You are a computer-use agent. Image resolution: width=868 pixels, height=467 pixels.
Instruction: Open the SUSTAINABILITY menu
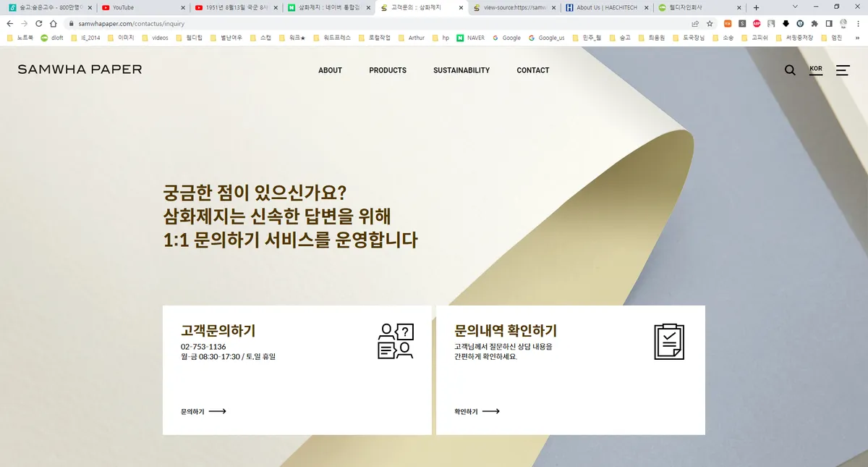click(461, 70)
